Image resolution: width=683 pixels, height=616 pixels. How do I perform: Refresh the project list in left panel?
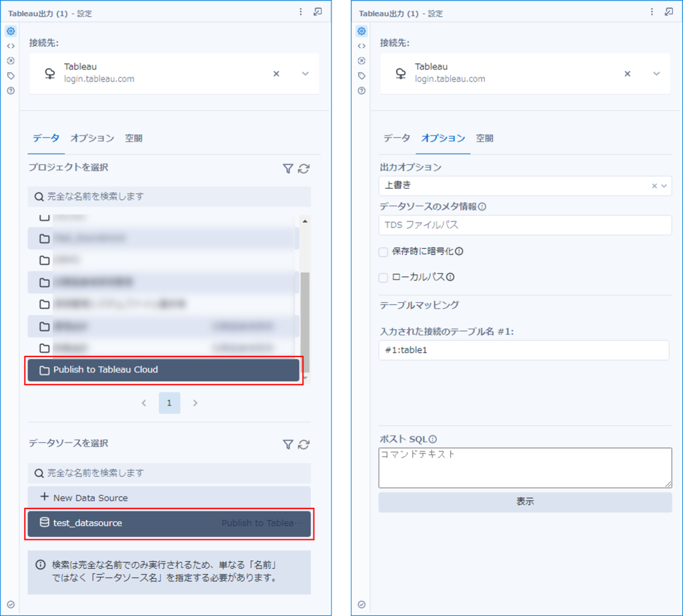[303, 169]
